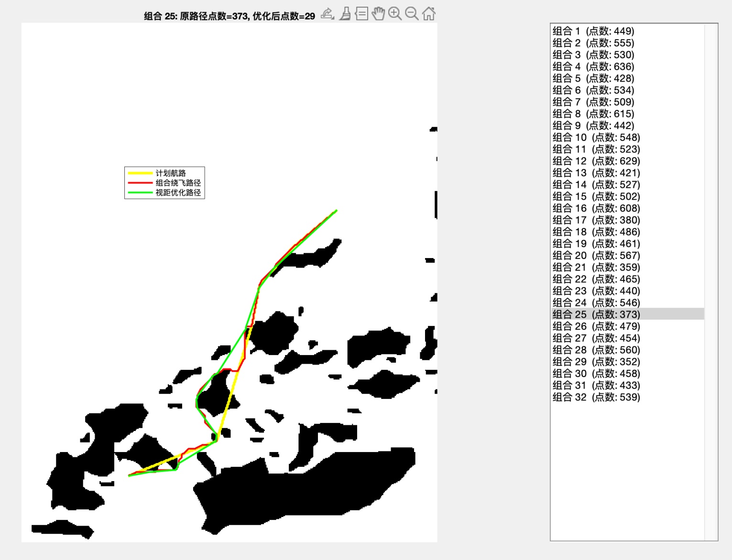The width and height of the screenshot is (732, 560).
Task: Click 视距优化路径 legend label
Action: pos(178,193)
